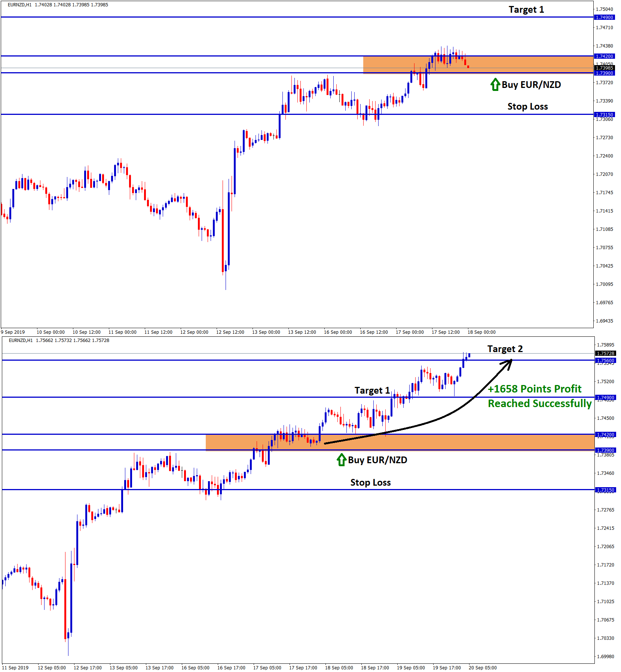Click the 1.73985 current price tag
Image resolution: width=621 pixels, height=672 pixels.
pos(604,68)
